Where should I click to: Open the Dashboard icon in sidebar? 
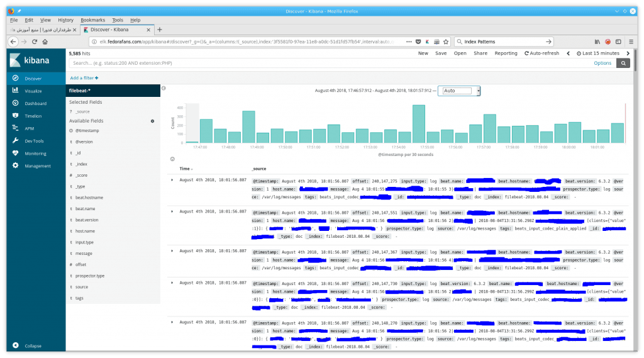pos(15,103)
